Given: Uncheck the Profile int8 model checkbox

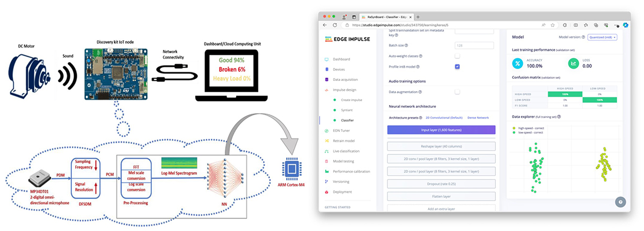Looking at the screenshot, I should [x=457, y=66].
